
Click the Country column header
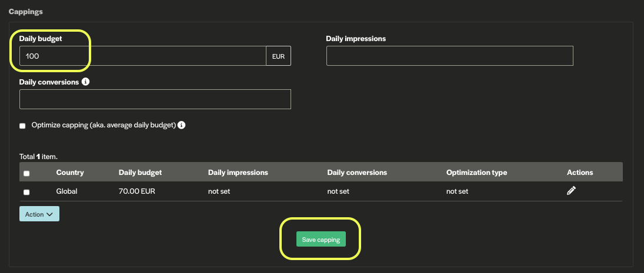tap(70, 173)
